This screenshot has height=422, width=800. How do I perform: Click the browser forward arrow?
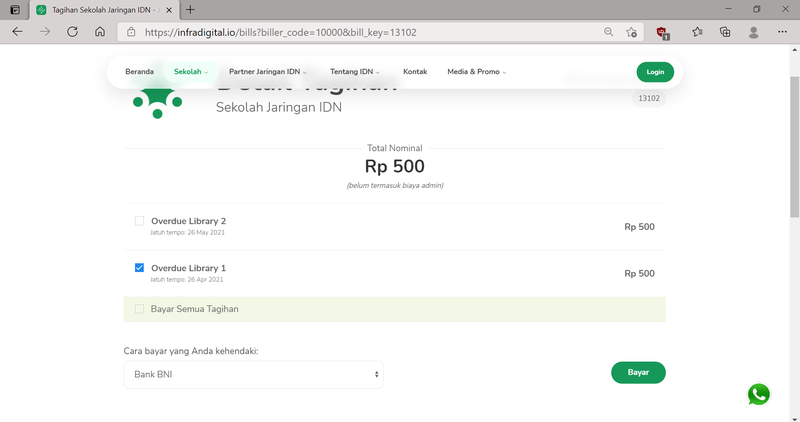(45, 32)
